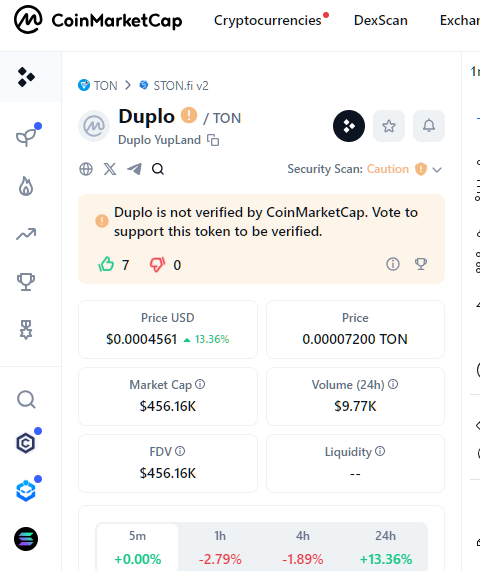Image resolution: width=480 pixels, height=571 pixels.
Task: Downvote Duplo with red thumbs-down
Action: pyautogui.click(x=158, y=264)
